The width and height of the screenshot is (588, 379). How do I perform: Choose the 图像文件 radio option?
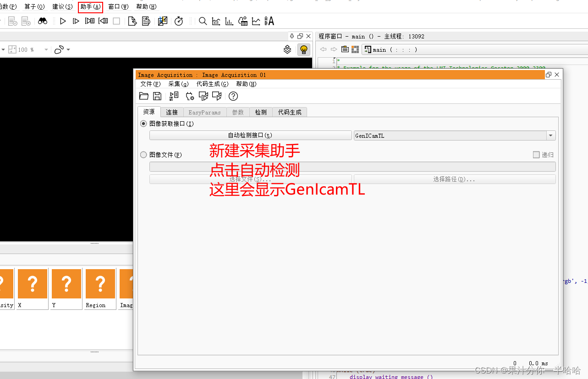coord(143,154)
